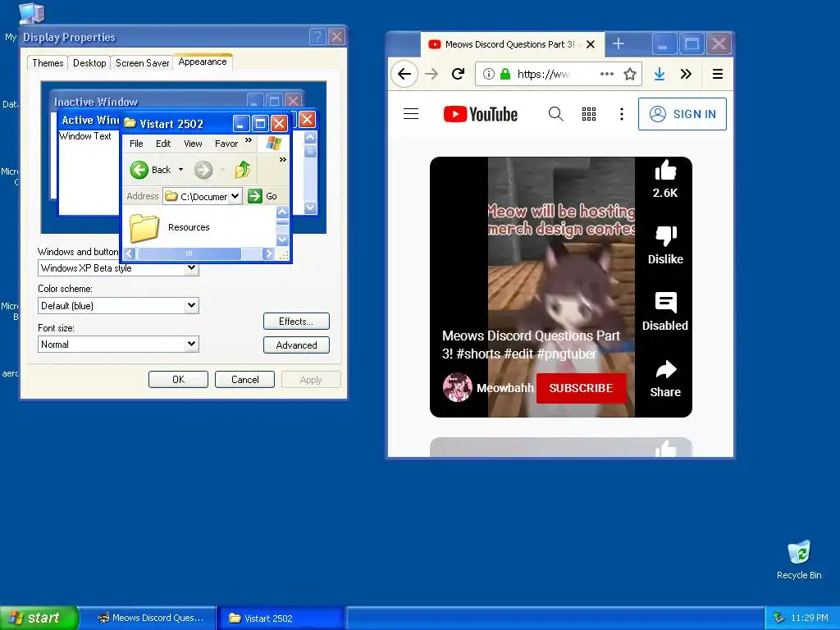Open site information icon in address bar

(488, 74)
